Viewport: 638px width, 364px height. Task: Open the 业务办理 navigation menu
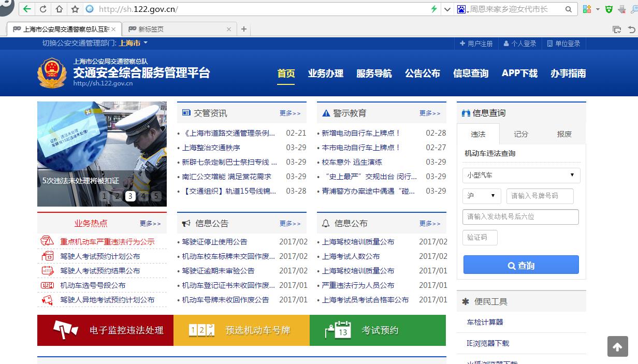(x=326, y=74)
